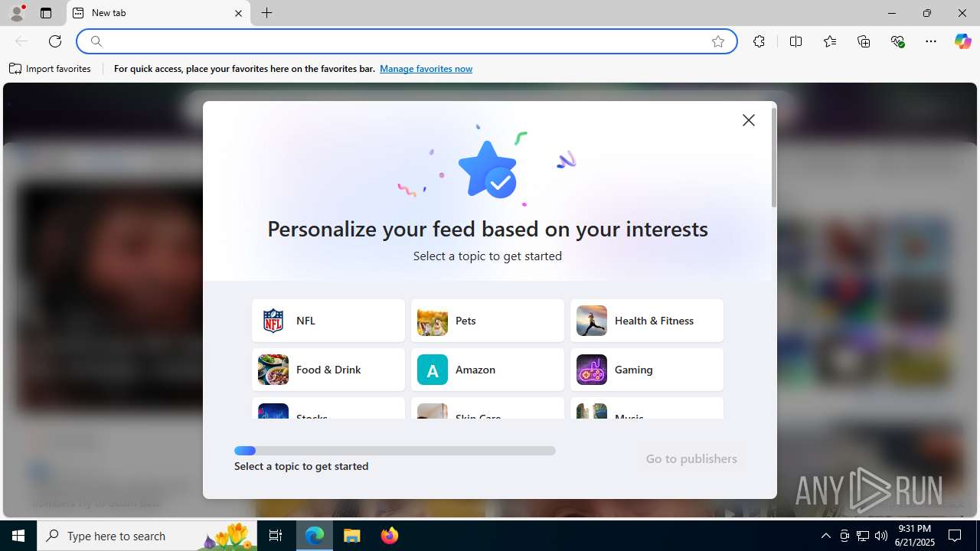Open Manage favorites now link
980x551 pixels.
tap(426, 69)
